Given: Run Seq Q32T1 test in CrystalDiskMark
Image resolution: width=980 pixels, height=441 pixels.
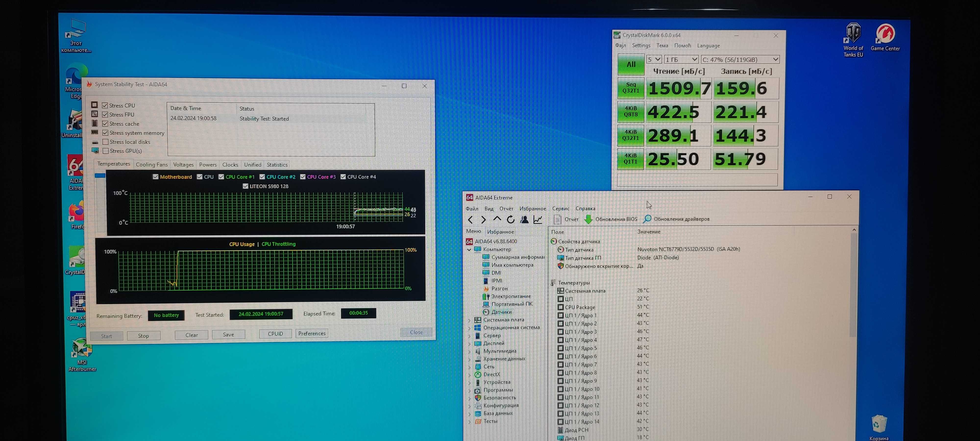Looking at the screenshot, I should point(631,88).
